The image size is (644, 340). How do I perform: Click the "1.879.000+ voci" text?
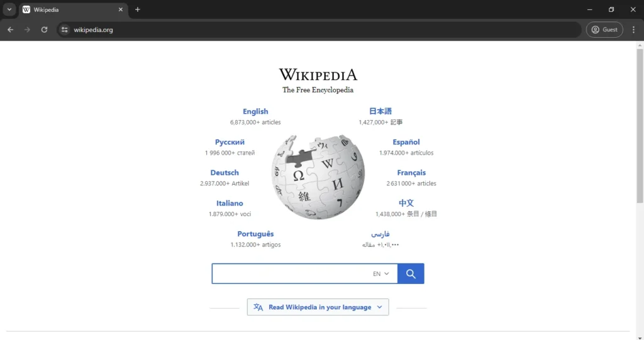(x=230, y=214)
